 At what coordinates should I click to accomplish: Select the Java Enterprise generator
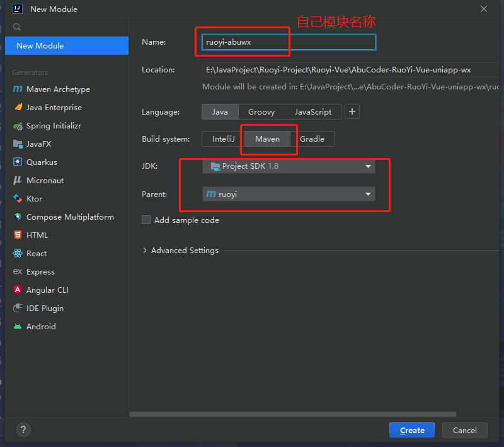click(67, 107)
